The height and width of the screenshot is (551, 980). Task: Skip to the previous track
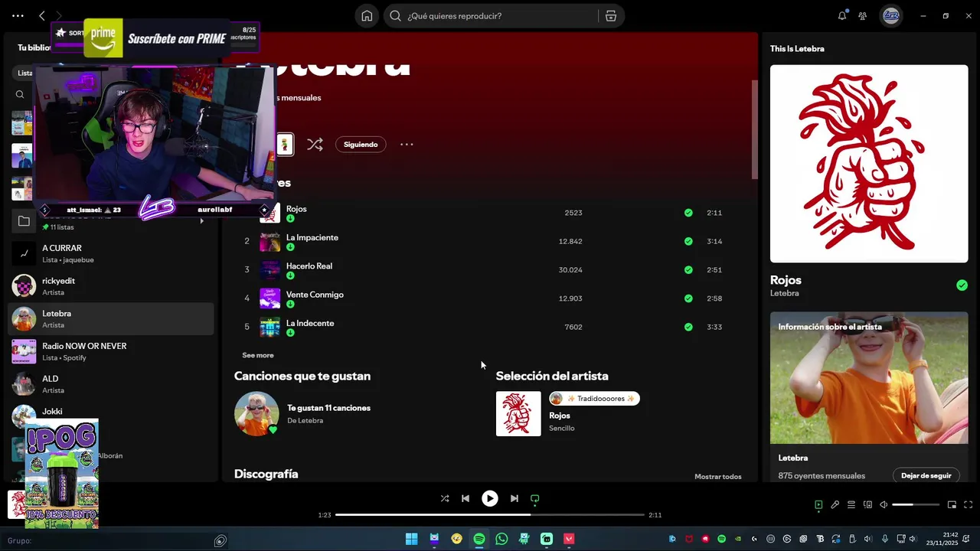pyautogui.click(x=465, y=498)
